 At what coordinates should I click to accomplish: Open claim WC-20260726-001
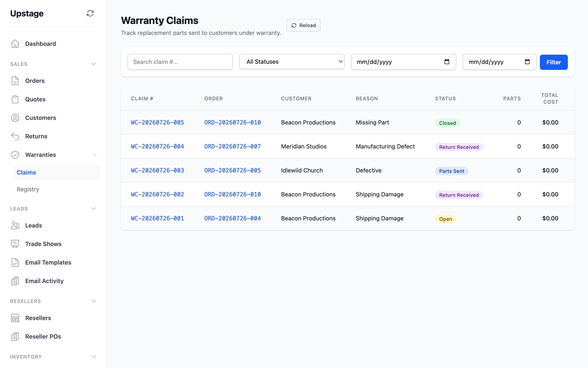[157, 218]
